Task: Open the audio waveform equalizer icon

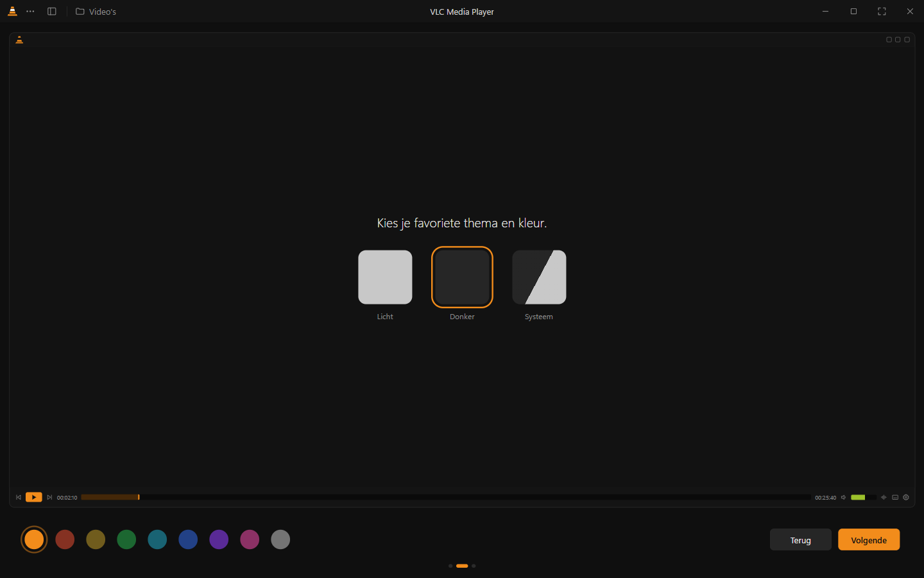Action: [884, 497]
